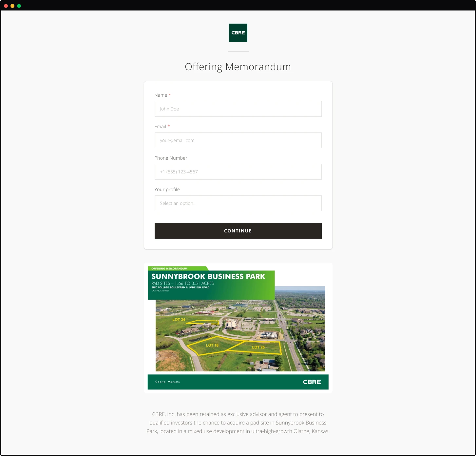Viewport: 476px width, 456px height.
Task: Open the Sunnybrook Business Park memorandum thumbnail
Action: coord(238,328)
